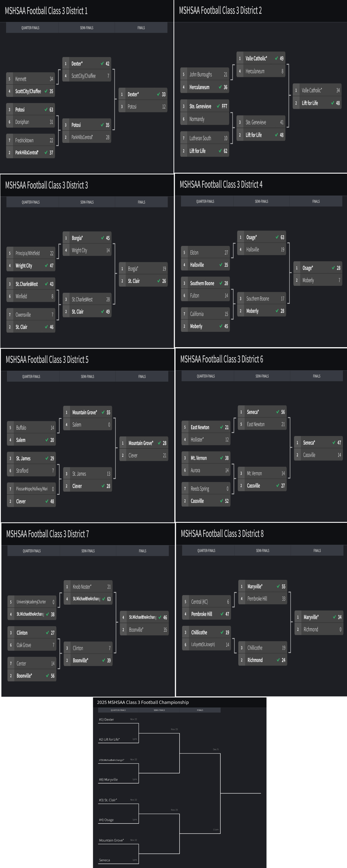Open the John Burroughs team entry
The image size is (347, 868).
(200, 74)
